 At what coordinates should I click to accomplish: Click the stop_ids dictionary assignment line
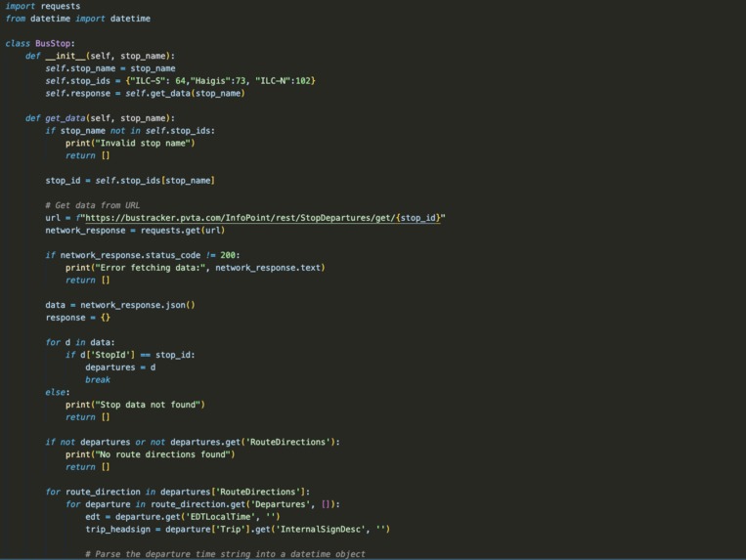[x=180, y=81]
